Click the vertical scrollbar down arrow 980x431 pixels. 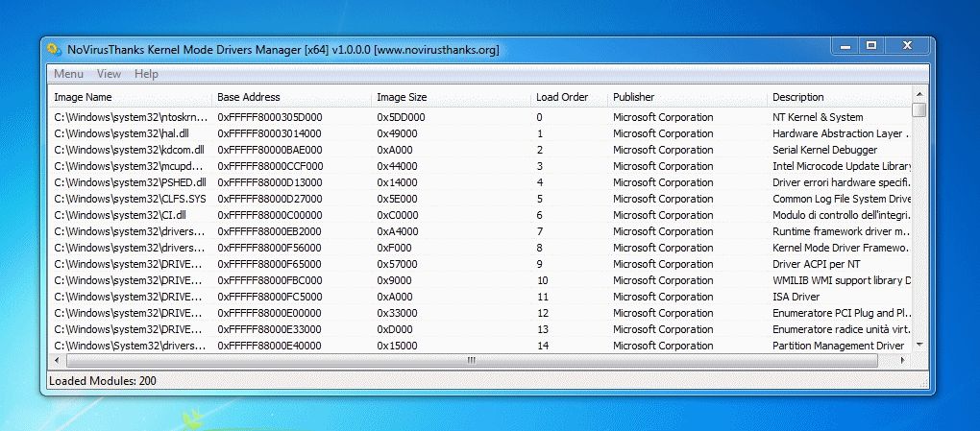[x=919, y=345]
